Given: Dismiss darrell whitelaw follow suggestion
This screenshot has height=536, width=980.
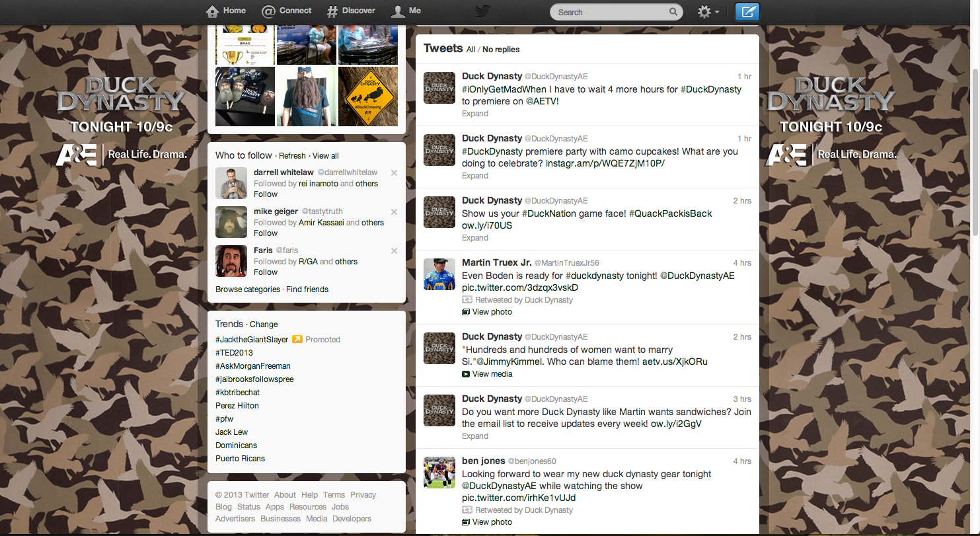Looking at the screenshot, I should click(x=394, y=173).
